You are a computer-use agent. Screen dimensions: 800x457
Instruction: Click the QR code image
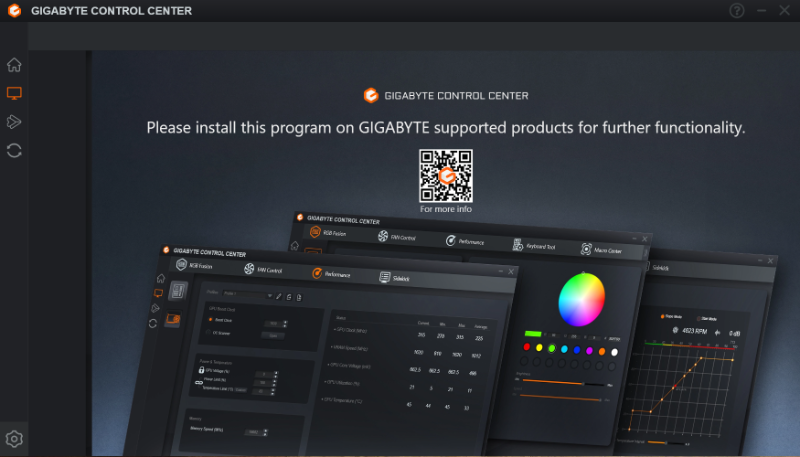pos(446,176)
